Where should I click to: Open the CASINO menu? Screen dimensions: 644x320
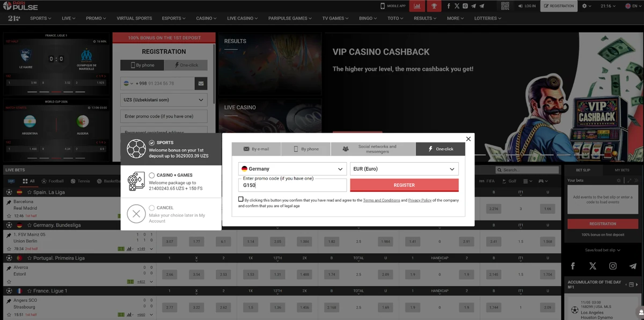point(207,18)
